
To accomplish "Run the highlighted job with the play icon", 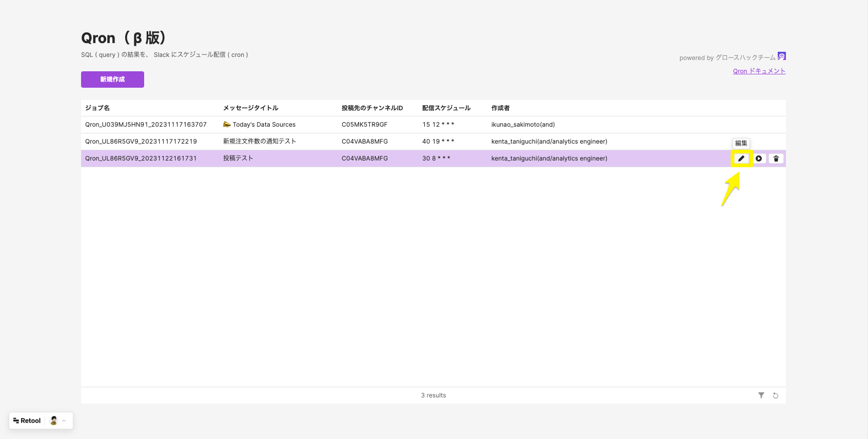I will tap(759, 158).
